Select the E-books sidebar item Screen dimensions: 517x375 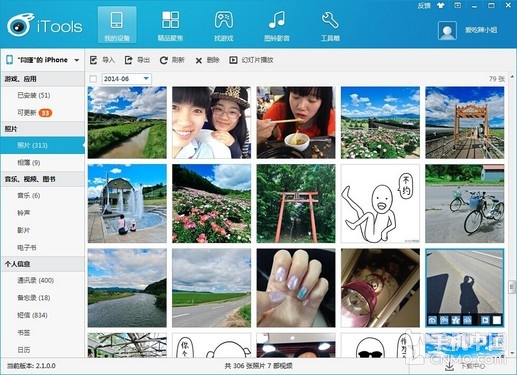pos(43,248)
